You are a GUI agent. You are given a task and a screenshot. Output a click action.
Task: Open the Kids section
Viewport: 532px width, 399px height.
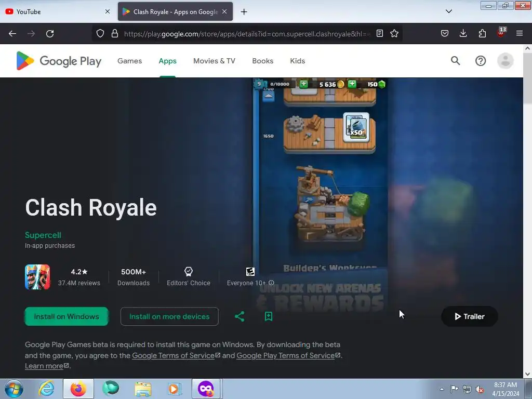298,61
